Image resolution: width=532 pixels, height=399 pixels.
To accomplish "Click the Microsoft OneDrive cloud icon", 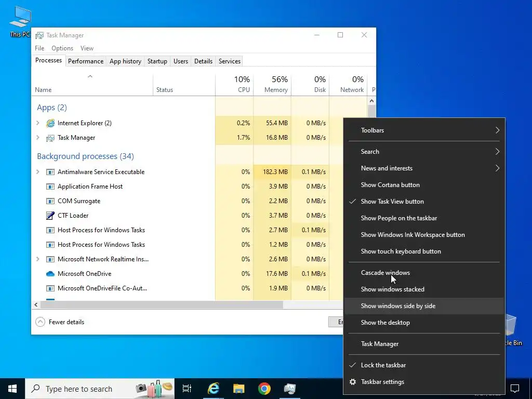I will (x=50, y=274).
